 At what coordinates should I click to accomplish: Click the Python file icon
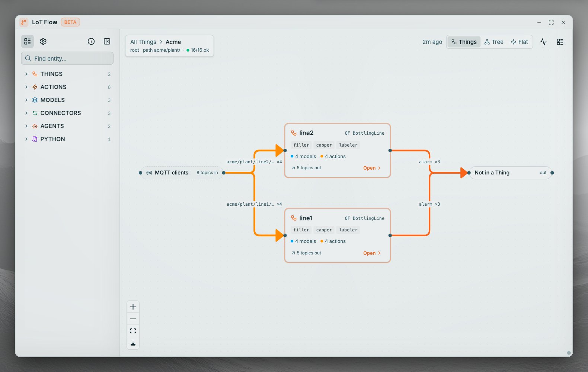tap(35, 139)
